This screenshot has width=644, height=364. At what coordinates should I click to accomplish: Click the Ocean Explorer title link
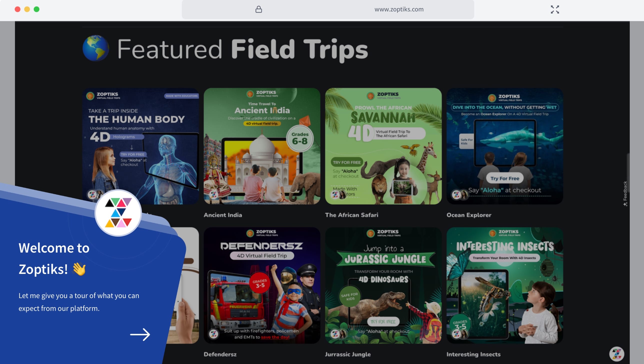pyautogui.click(x=469, y=215)
